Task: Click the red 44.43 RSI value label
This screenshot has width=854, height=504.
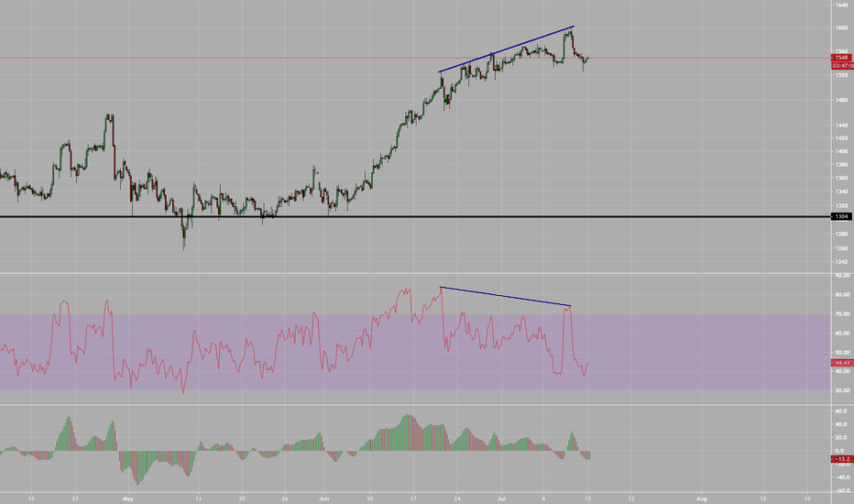Action: click(842, 363)
